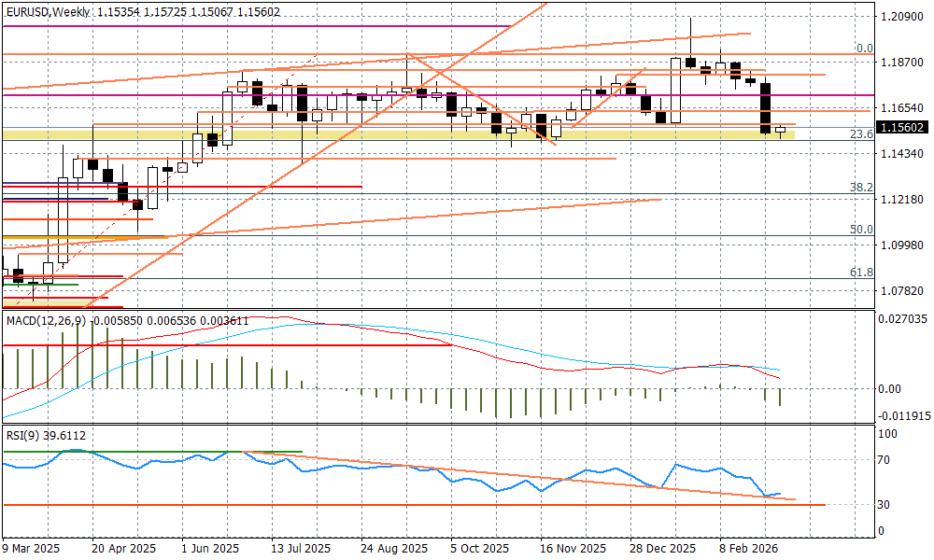This screenshot has height=560, width=934.
Task: Click the 50.0 Fibonacci level label
Action: pos(861,230)
